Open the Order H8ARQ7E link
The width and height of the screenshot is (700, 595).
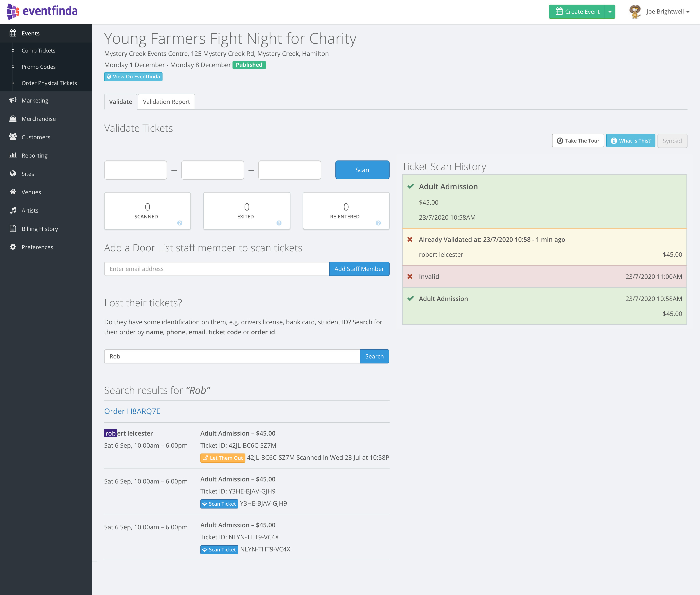(x=132, y=411)
